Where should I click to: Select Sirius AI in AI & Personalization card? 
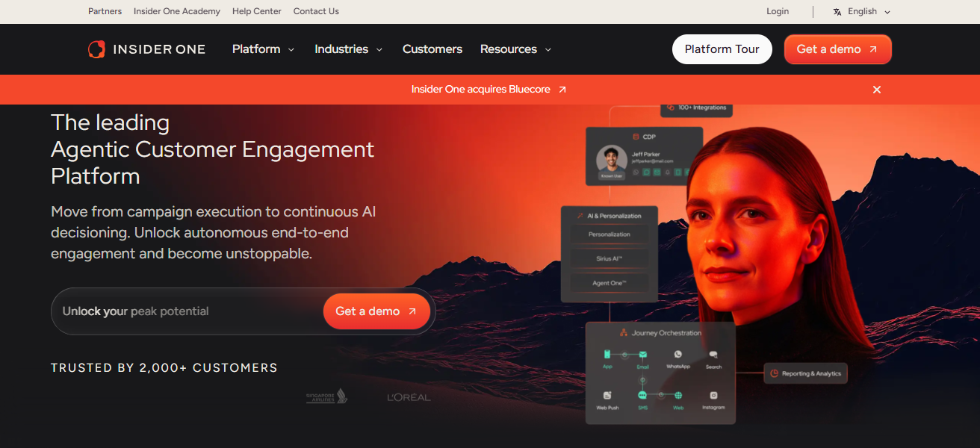pos(610,258)
